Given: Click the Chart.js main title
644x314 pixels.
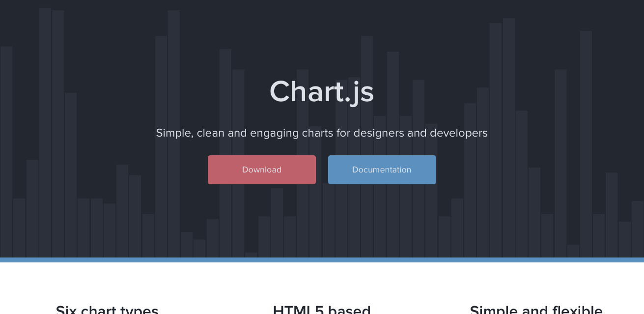Looking at the screenshot, I should coord(322,92).
